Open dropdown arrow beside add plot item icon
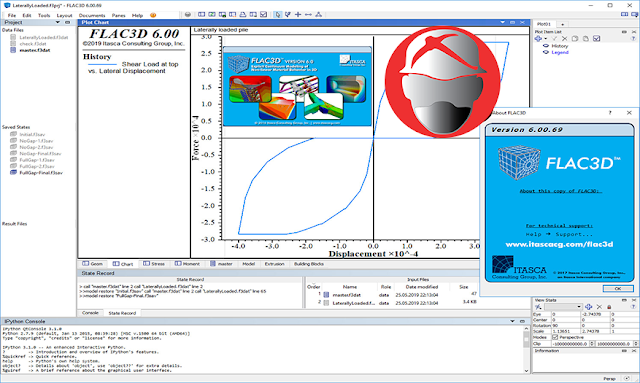The image size is (640, 383). coord(546,39)
